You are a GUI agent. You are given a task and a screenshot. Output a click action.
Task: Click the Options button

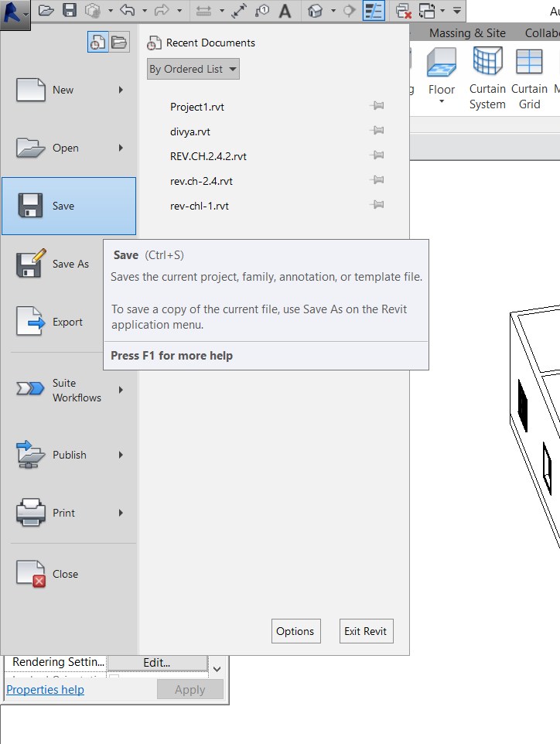click(295, 631)
